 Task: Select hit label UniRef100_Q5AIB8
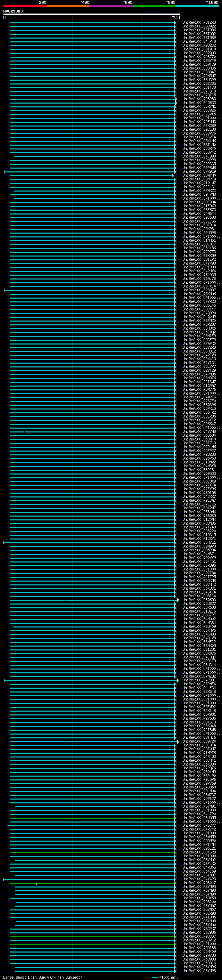(x=199, y=948)
